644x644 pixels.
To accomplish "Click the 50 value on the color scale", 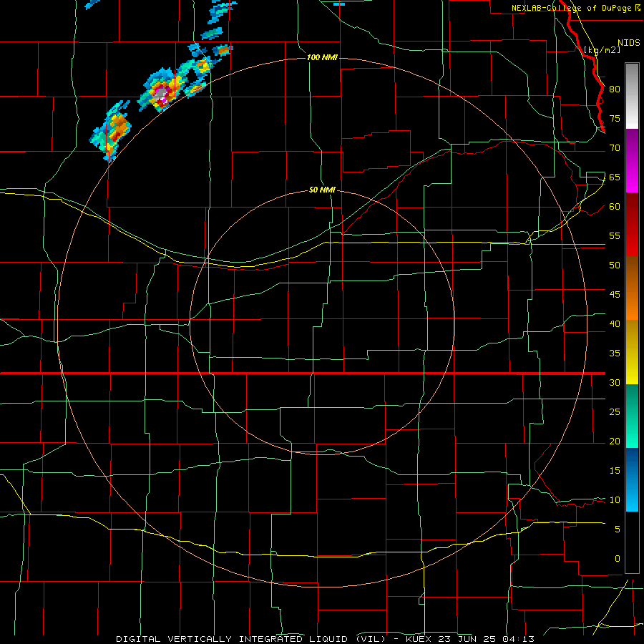I will pyautogui.click(x=615, y=265).
